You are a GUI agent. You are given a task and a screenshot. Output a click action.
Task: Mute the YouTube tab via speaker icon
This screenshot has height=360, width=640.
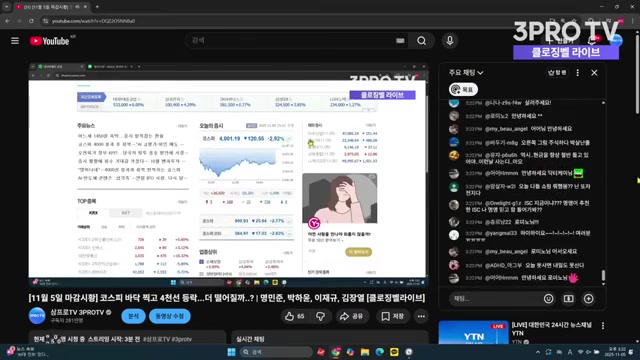[x=78, y=7]
